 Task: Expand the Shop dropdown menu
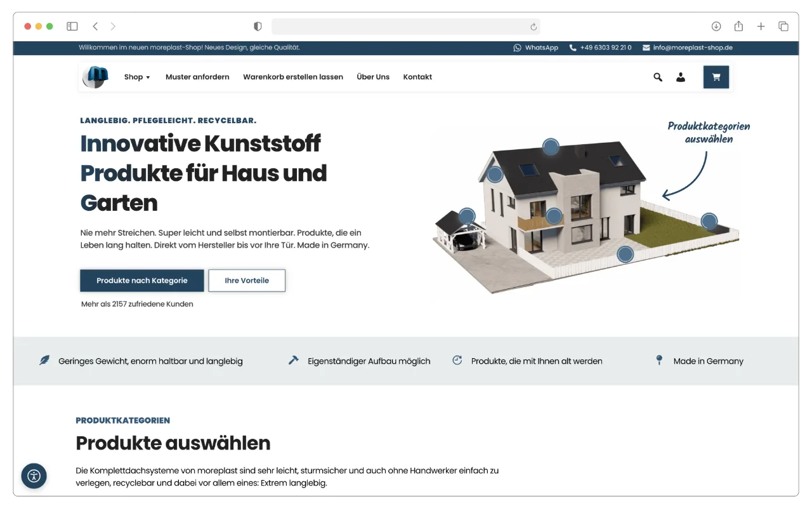point(136,77)
